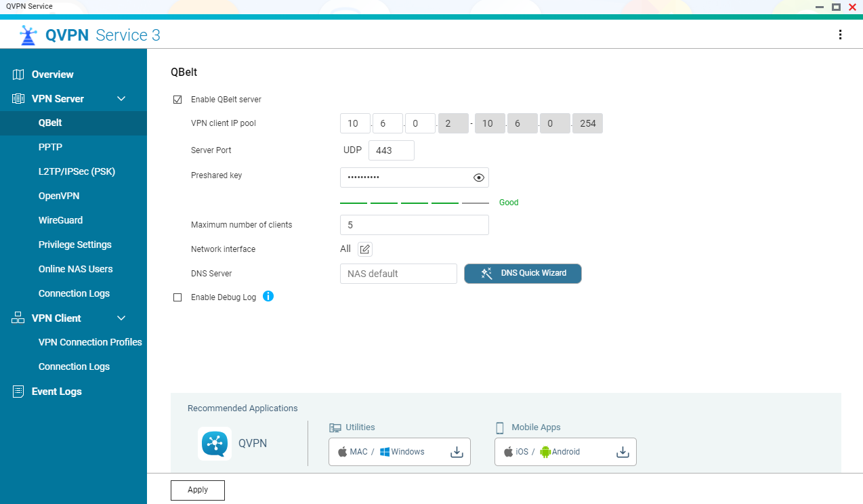Open the three-dot more options menu
Viewport: 863px width, 504px height.
point(840,35)
